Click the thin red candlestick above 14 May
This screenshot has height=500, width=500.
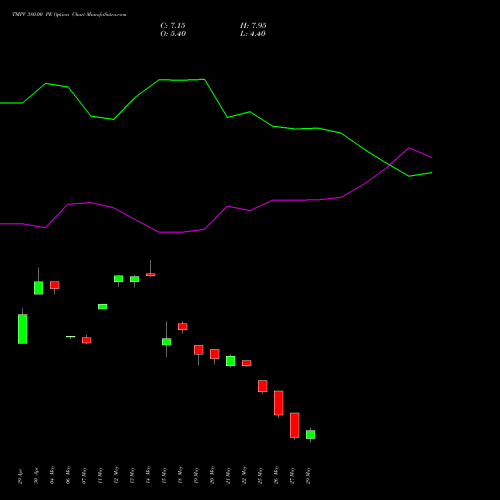click(x=151, y=275)
